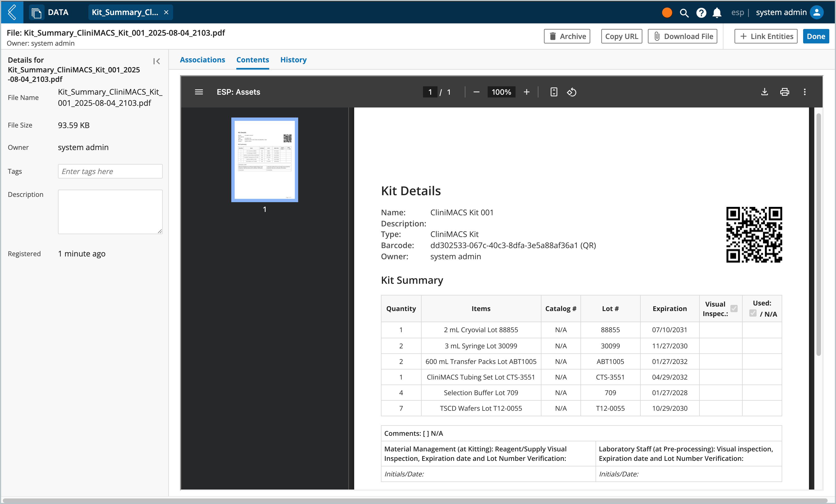Click '600 mL Transfer Packs Lot ABT1005' cell
The width and height of the screenshot is (836, 504).
click(481, 361)
